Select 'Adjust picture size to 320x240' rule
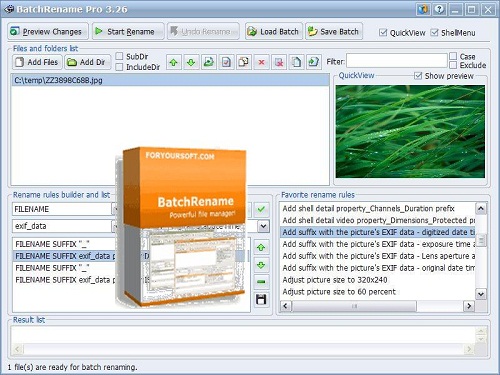This screenshot has width=500, height=375. 335,280
